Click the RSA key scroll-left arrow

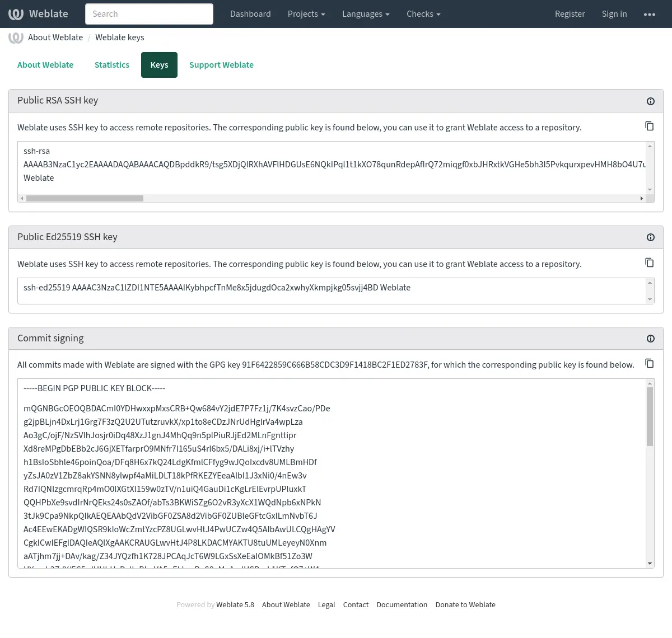(22, 199)
